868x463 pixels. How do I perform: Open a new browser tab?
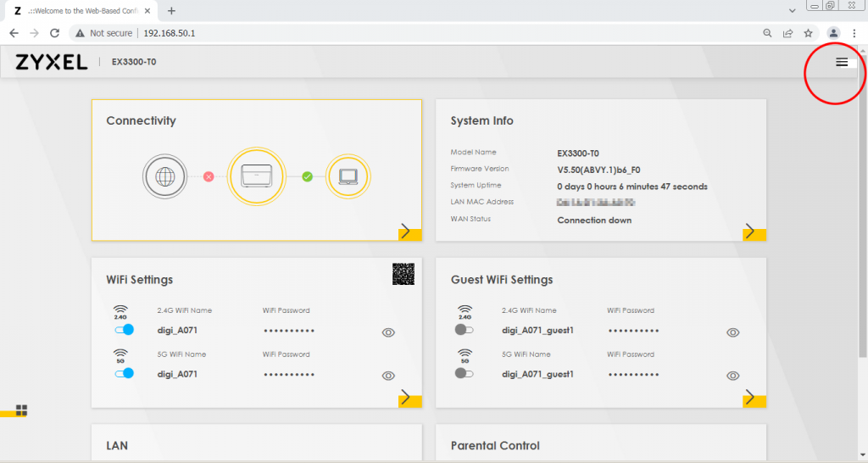(171, 10)
